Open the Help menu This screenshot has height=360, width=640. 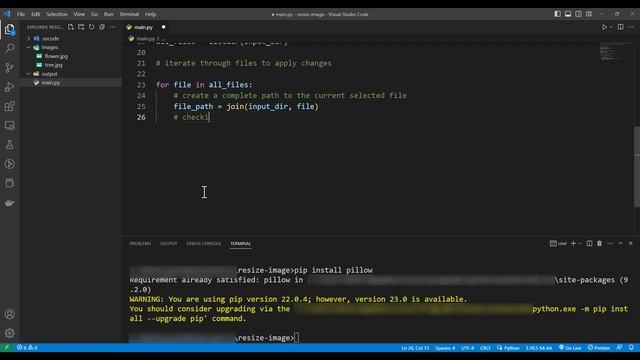tap(151, 14)
